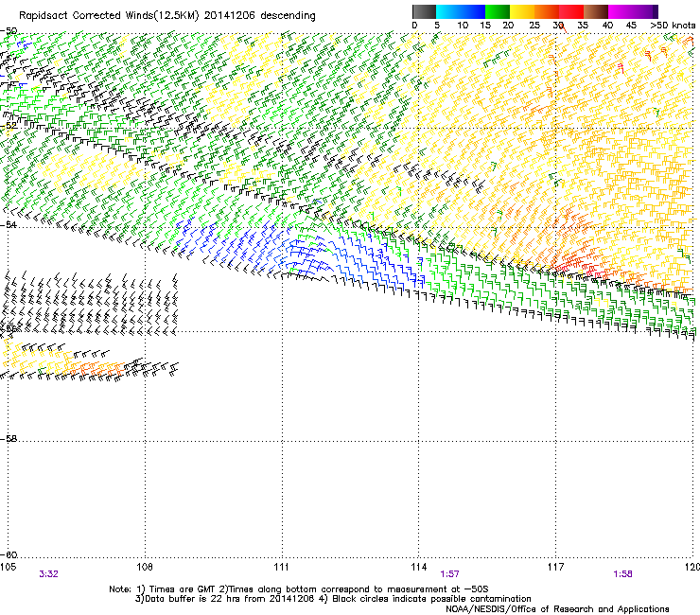Click the purple pass time '1:58'
This screenshot has height=615, width=700.
[622, 574]
